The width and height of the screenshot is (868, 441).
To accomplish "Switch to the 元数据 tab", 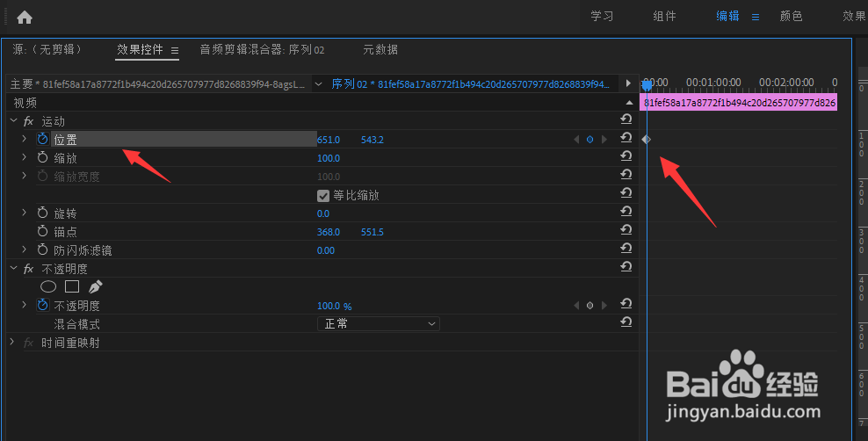I will 380,50.
